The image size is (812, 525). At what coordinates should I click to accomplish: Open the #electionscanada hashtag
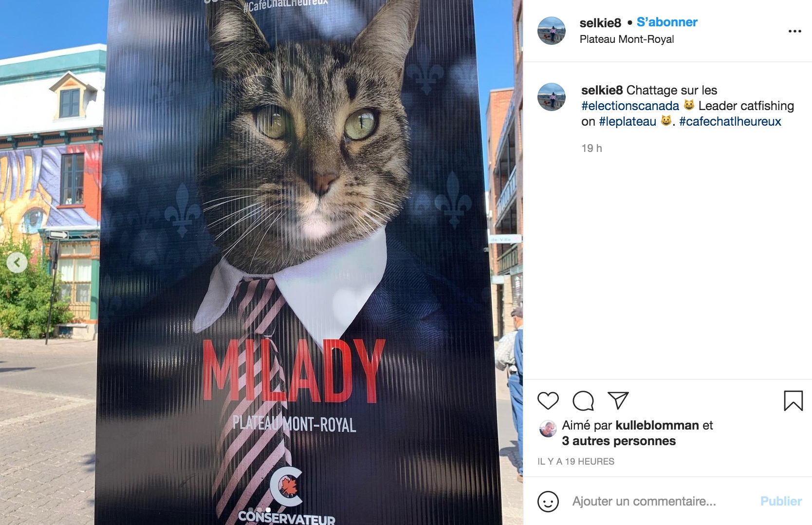pyautogui.click(x=630, y=106)
